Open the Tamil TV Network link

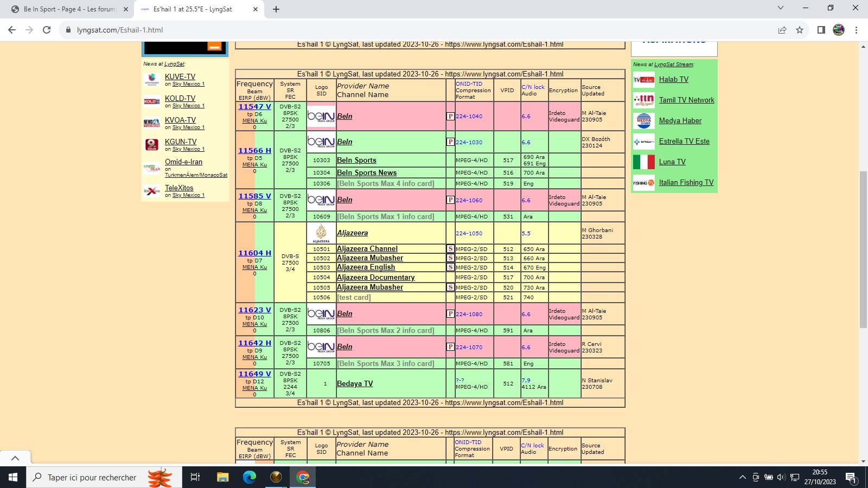click(x=686, y=100)
